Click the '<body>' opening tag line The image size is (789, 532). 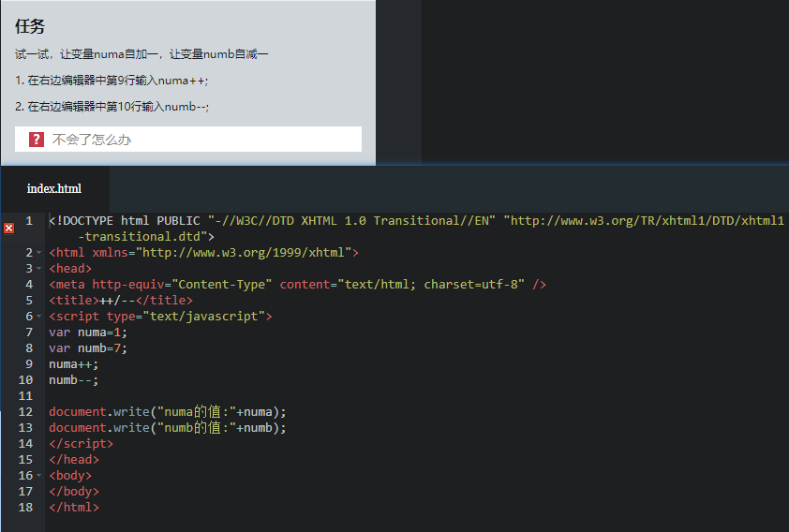point(70,476)
